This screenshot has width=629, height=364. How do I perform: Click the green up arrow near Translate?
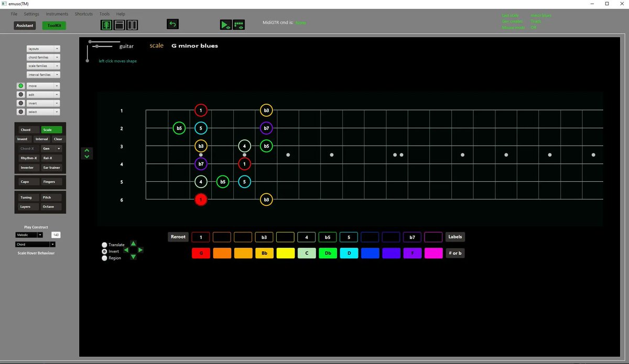[x=133, y=244]
